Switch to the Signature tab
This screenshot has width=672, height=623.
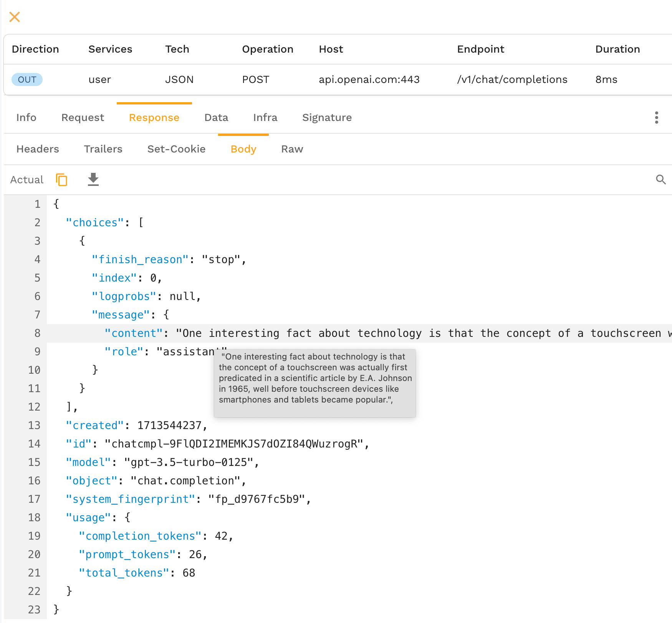coord(327,118)
